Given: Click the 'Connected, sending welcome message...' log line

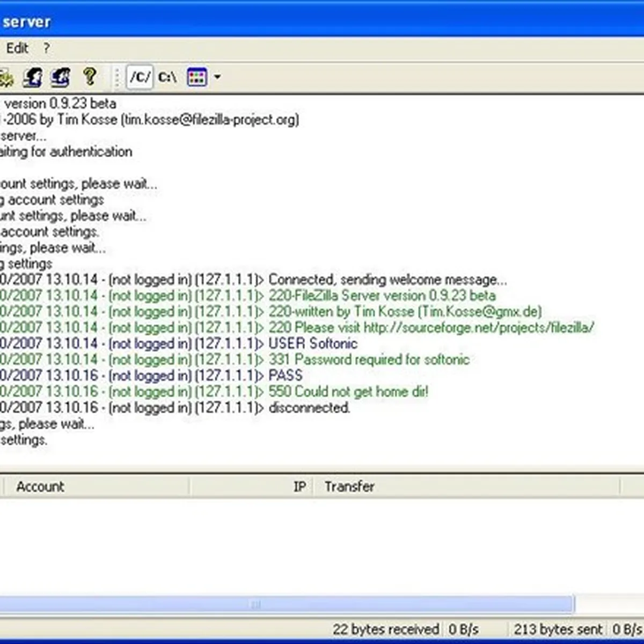Looking at the screenshot, I should tap(254, 280).
